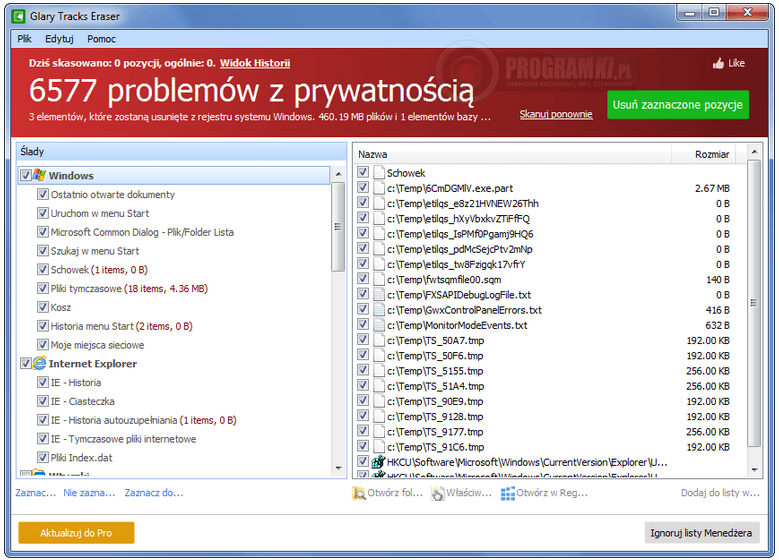Click the Ignoruj listy Menedżera button

click(701, 533)
